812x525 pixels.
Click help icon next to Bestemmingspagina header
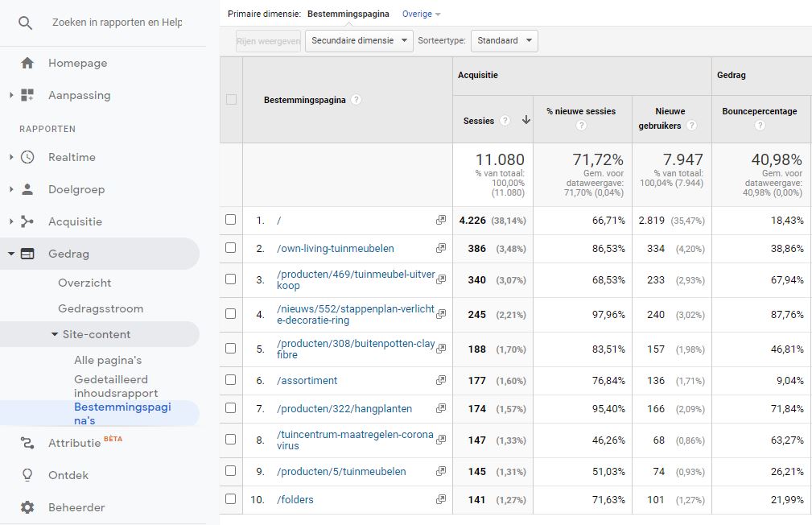click(356, 100)
